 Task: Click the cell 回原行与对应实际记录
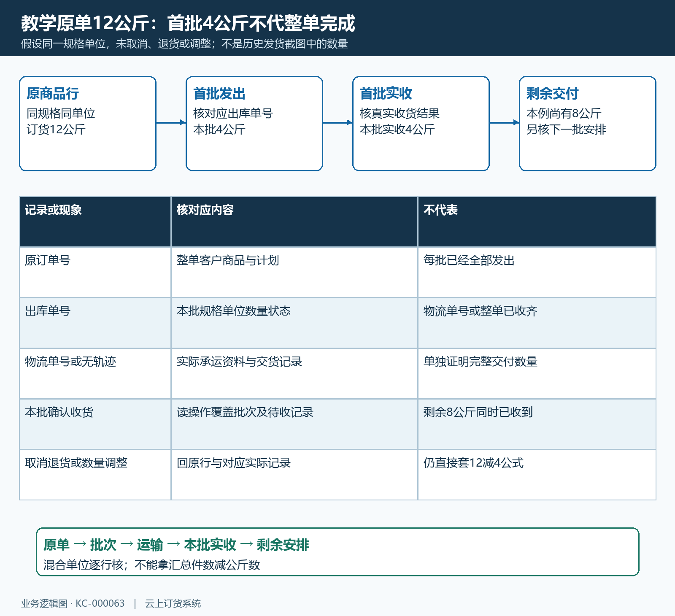tap(294, 475)
